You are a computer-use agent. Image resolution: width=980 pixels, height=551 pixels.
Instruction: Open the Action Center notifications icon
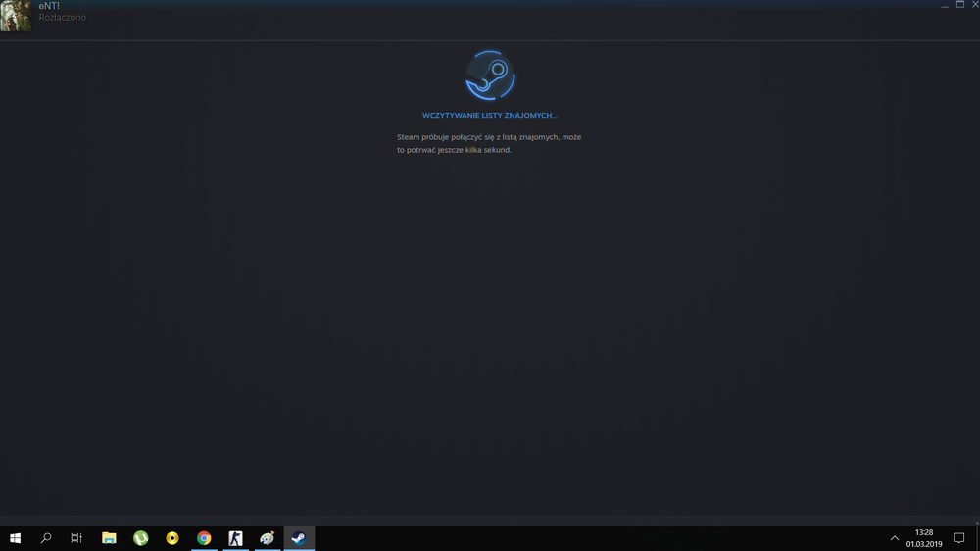coord(958,538)
